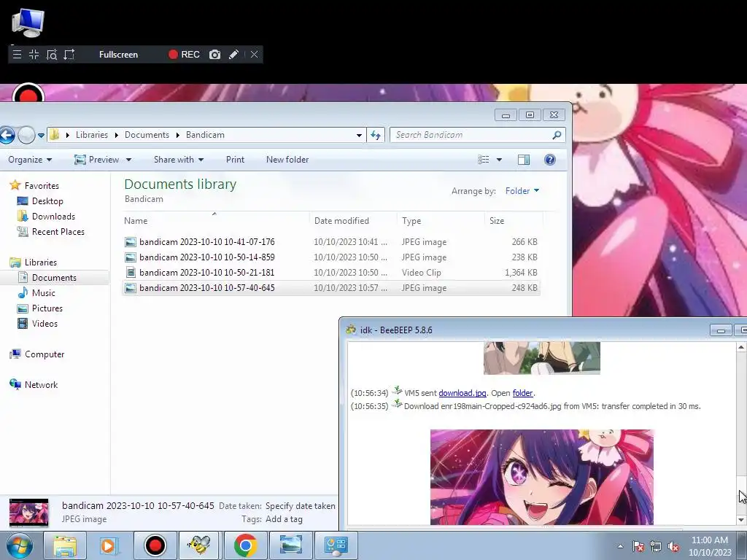Screen dimensions: 747x560
Task: Select file bandicam 2023-10-10 10-57-40-645
Action: [x=331, y=287]
